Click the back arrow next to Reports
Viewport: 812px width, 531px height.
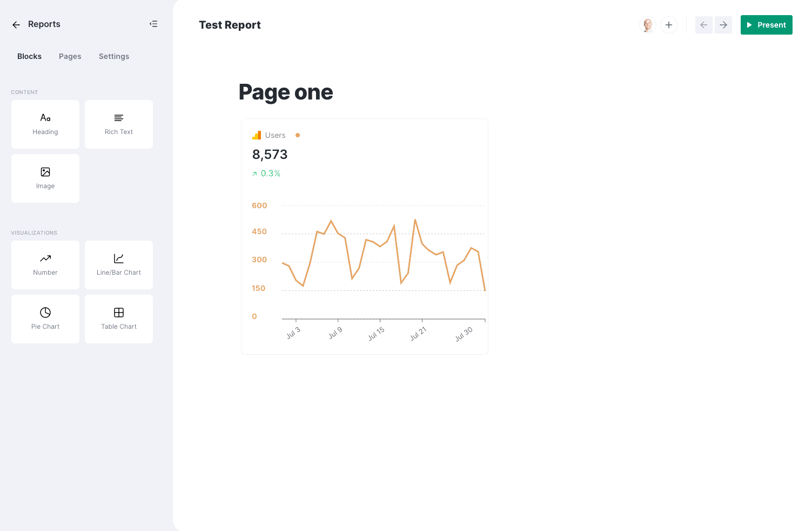pyautogui.click(x=16, y=25)
